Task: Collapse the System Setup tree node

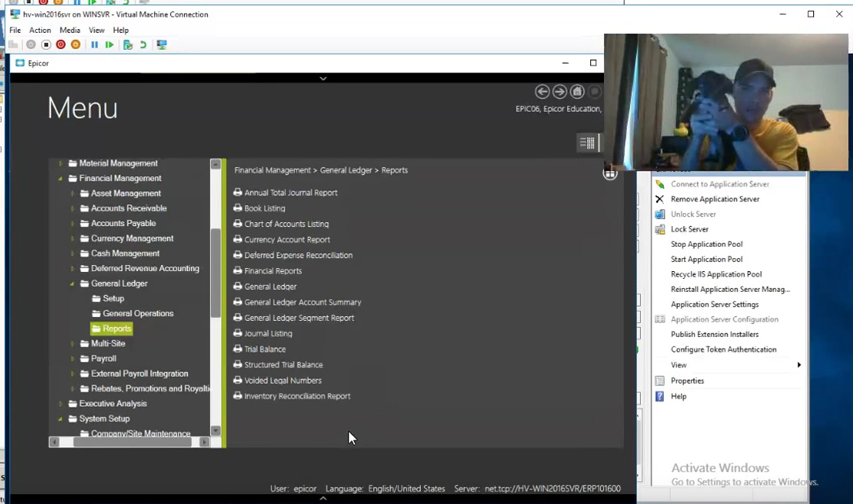Action: point(61,419)
